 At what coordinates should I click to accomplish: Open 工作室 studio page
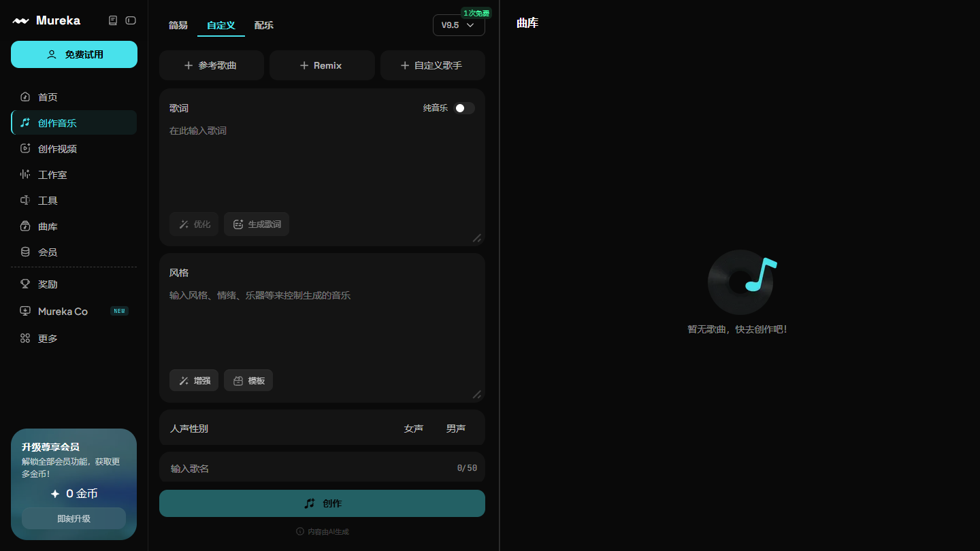[73, 175]
